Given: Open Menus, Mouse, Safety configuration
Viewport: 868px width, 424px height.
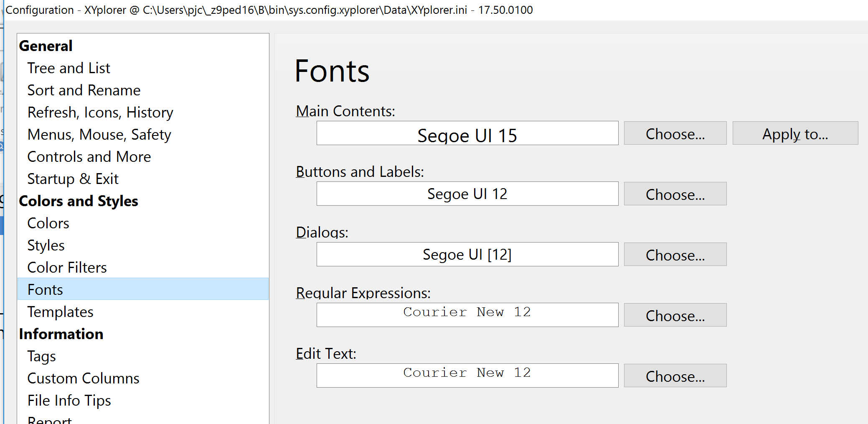Looking at the screenshot, I should pyautogui.click(x=99, y=134).
